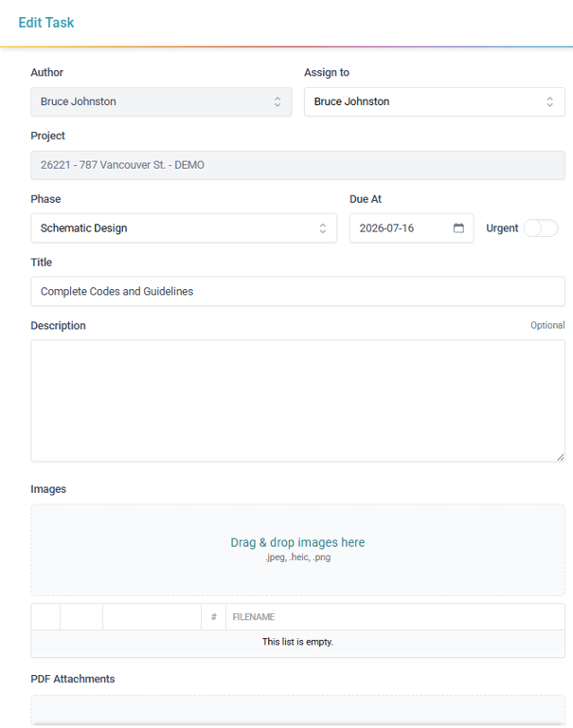The image size is (573, 728).
Task: Click the Description resize handle corner
Action: tap(561, 457)
